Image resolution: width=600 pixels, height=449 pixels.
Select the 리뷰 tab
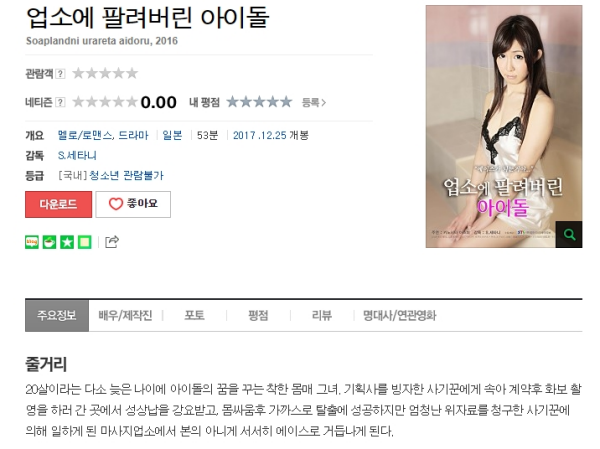(321, 315)
